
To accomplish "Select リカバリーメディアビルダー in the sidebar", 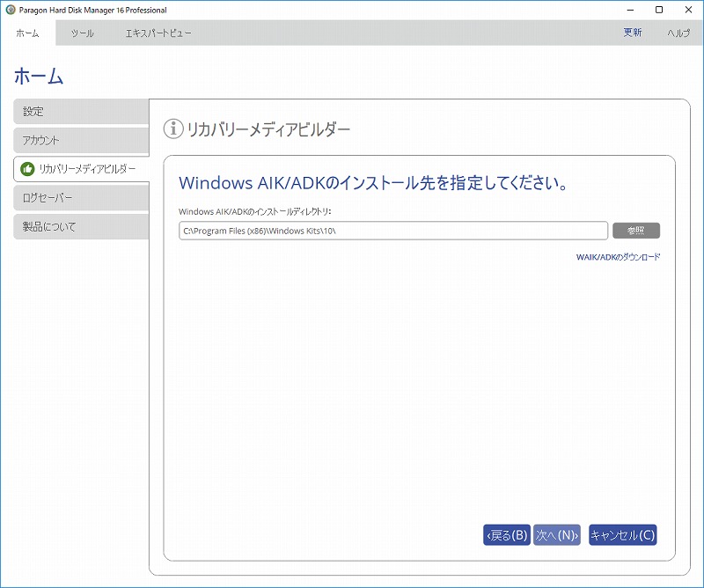I will click(x=81, y=169).
